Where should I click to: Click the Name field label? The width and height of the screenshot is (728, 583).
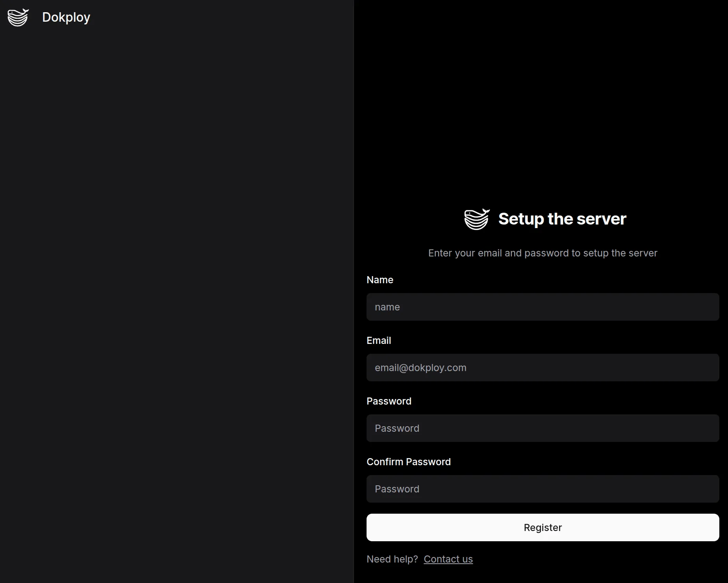380,280
